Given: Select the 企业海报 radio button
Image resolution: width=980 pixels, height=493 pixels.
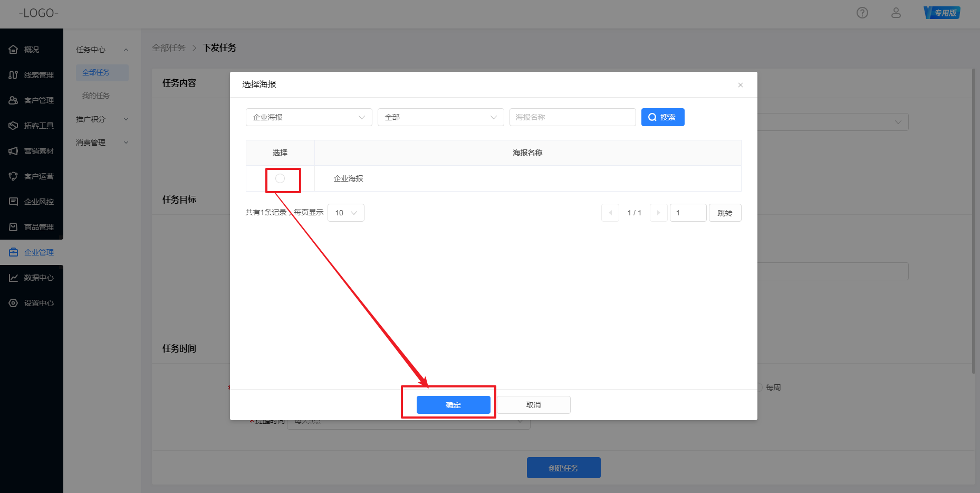Looking at the screenshot, I should (280, 178).
